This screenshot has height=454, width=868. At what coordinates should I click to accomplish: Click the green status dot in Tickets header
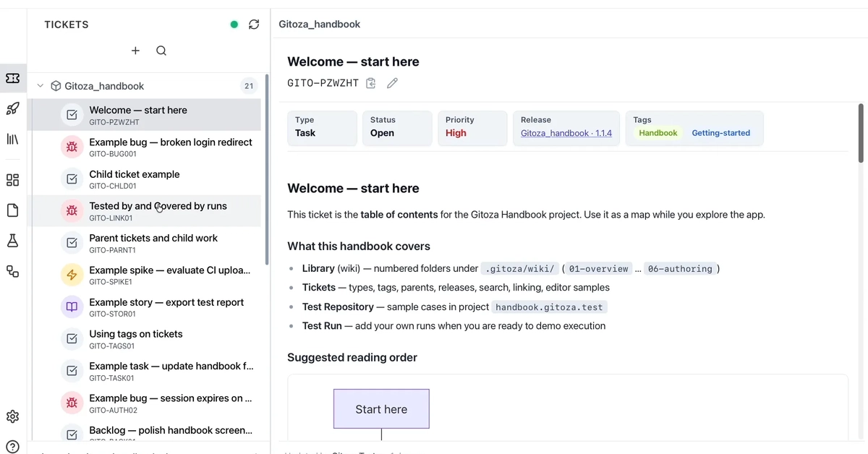pos(234,25)
